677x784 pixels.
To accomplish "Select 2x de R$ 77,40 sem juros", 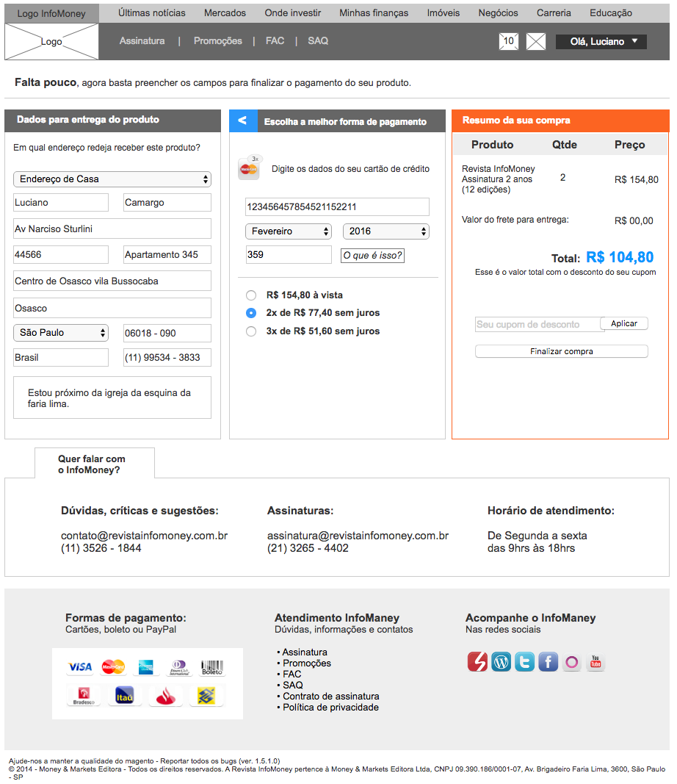I will (x=251, y=313).
